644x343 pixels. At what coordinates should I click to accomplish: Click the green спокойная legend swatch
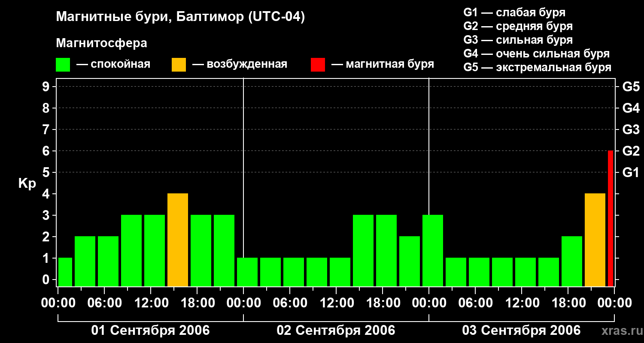[x=63, y=65]
